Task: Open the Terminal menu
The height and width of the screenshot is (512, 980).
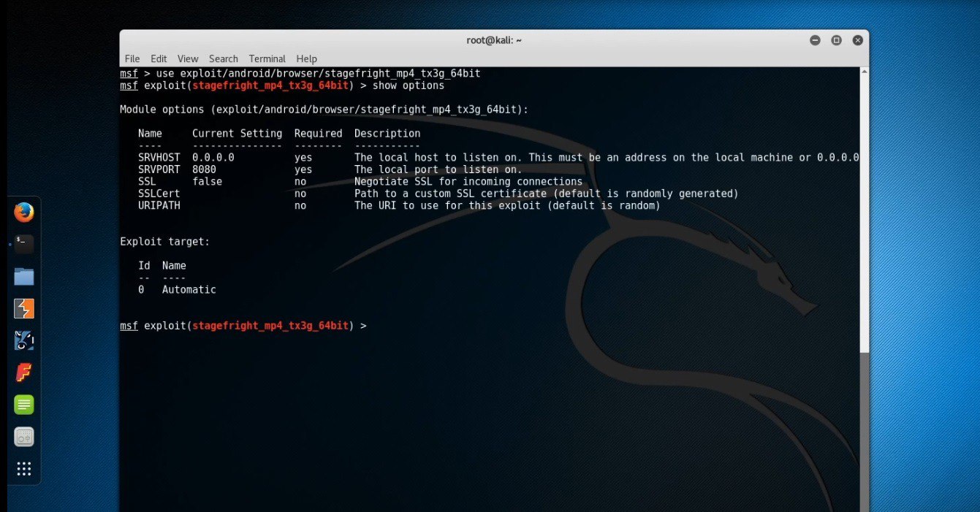Action: pos(267,58)
